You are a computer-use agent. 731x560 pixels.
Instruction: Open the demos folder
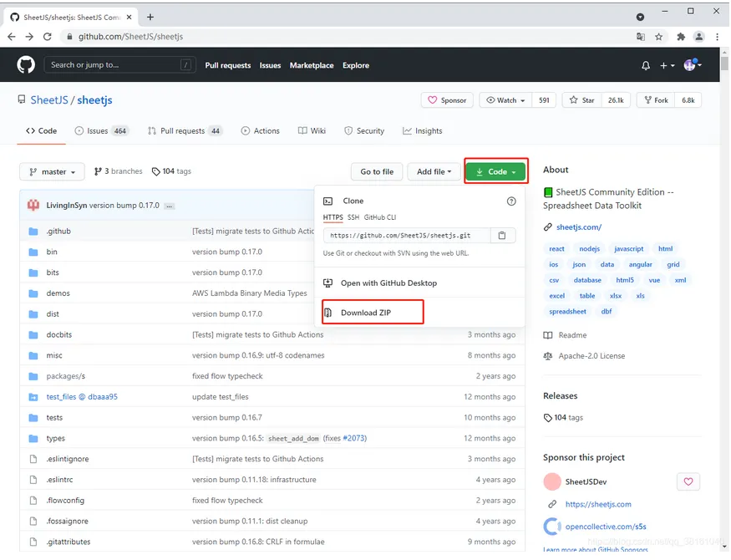point(58,293)
